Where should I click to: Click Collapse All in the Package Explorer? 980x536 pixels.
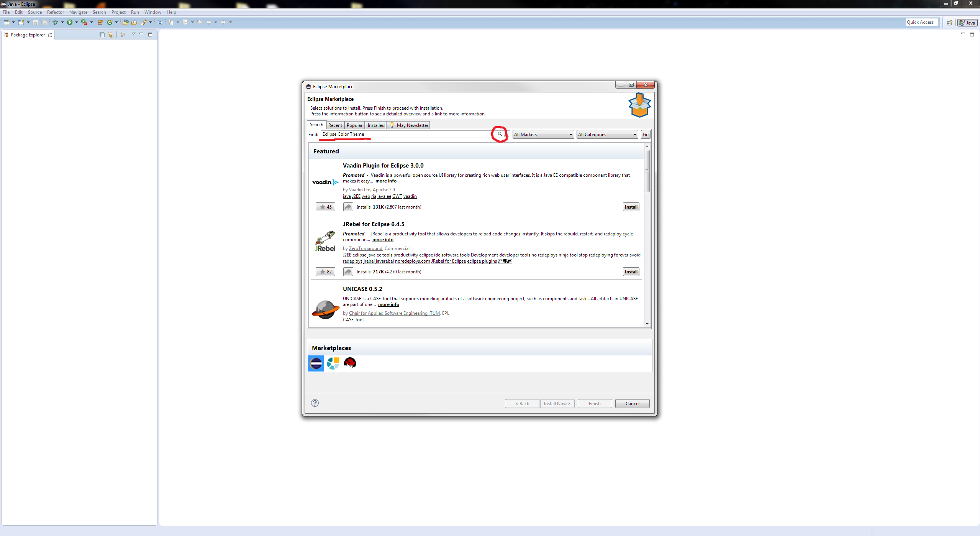click(102, 35)
